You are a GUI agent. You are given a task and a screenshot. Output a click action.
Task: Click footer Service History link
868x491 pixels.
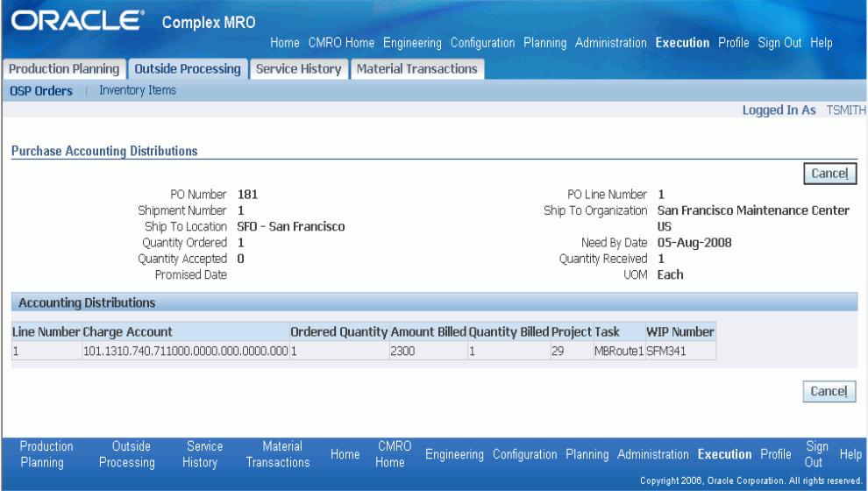(x=203, y=454)
